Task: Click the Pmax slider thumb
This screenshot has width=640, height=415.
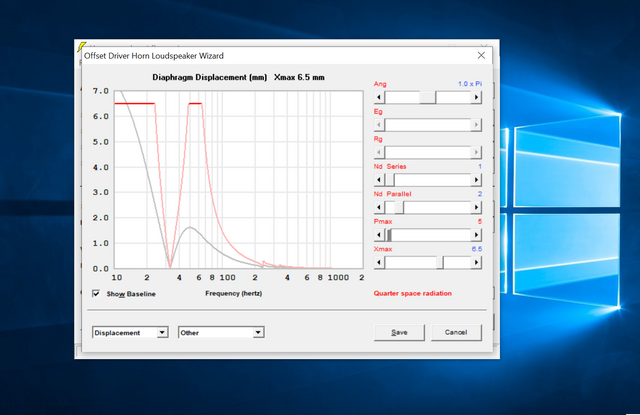Action: [x=388, y=235]
